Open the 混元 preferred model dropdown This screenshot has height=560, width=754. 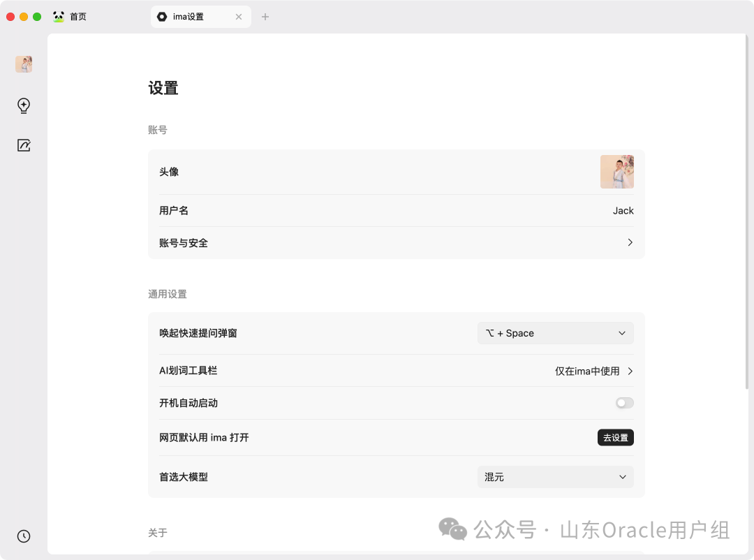[556, 477]
